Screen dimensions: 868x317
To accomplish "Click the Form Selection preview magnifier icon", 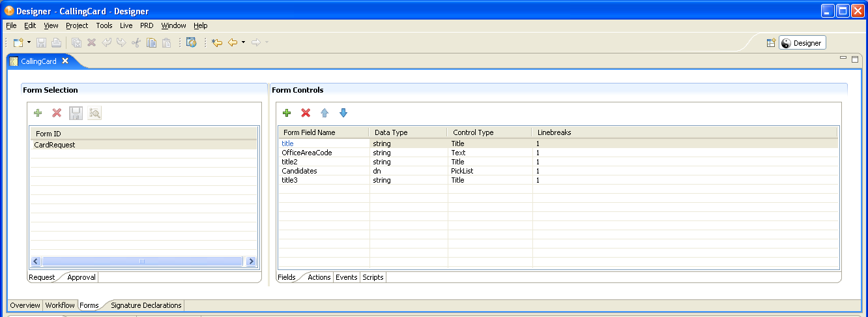I will coord(95,113).
